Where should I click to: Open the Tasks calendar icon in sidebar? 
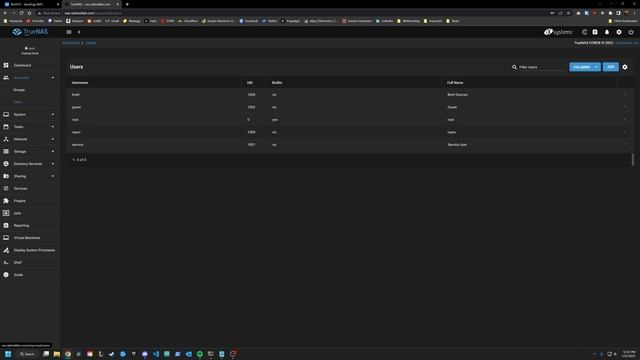tap(6, 127)
